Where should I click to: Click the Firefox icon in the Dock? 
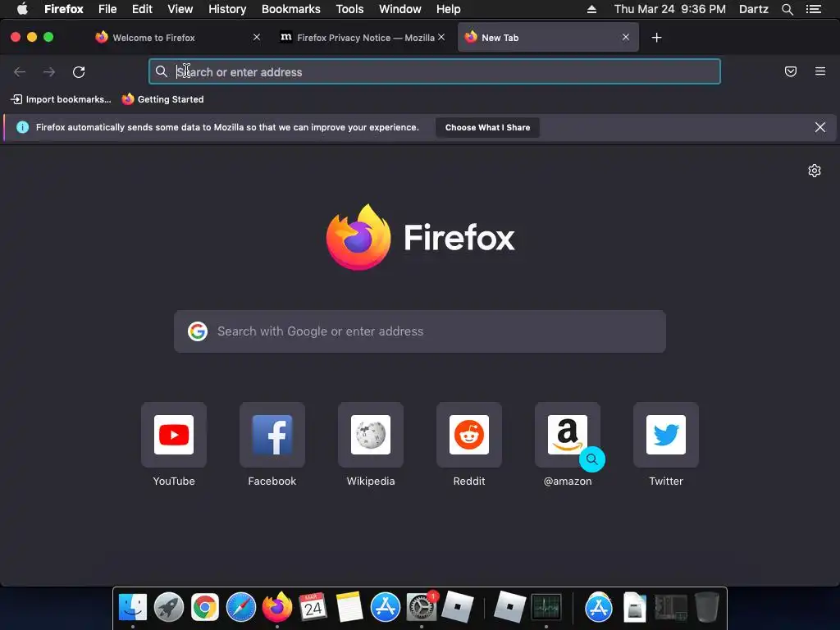pos(277,608)
